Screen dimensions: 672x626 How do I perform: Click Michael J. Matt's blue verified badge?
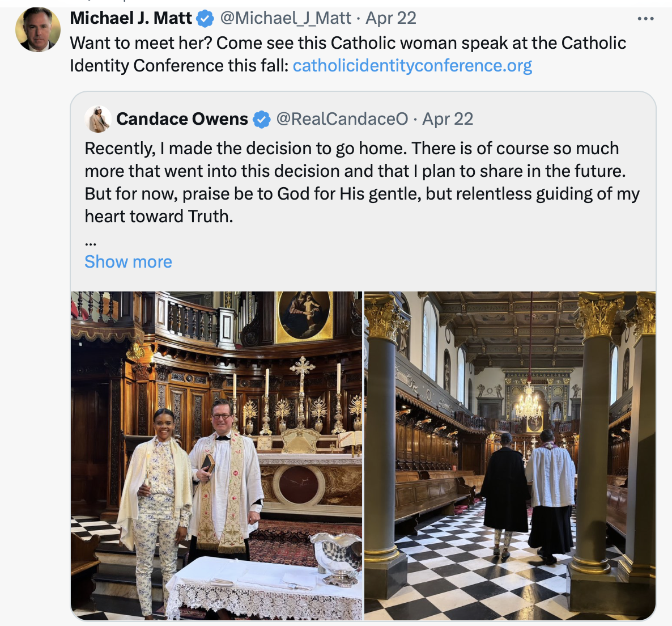point(205,19)
